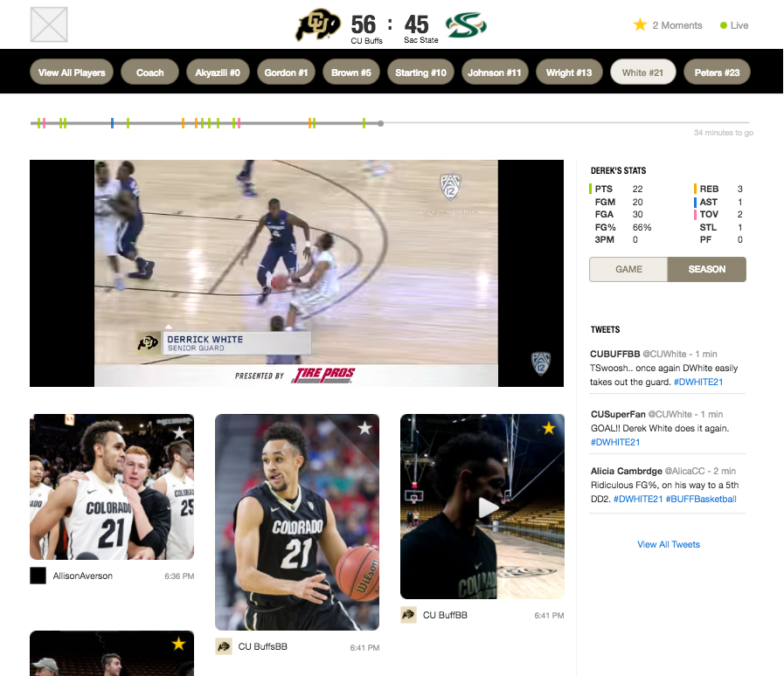Image resolution: width=784 pixels, height=676 pixels.
Task: Select player Gordon #1
Action: click(x=286, y=72)
